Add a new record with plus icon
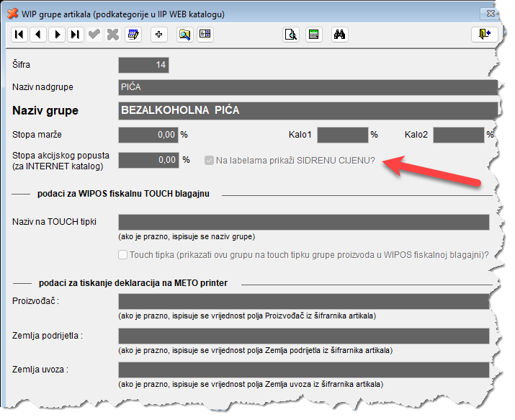This screenshot has height=420, width=515. [x=159, y=34]
